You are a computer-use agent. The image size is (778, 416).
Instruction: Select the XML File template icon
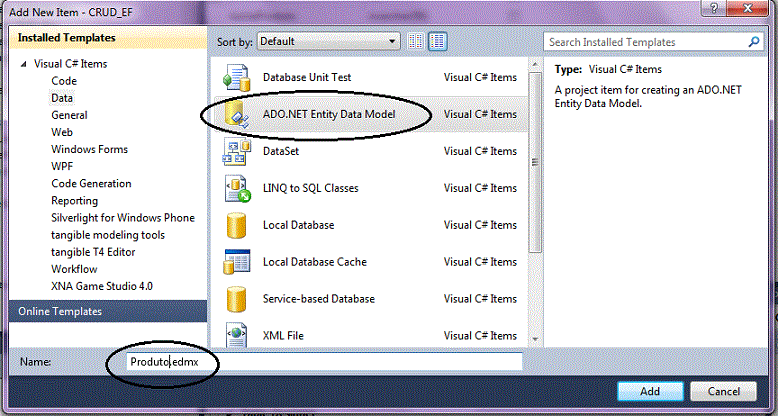(237, 336)
